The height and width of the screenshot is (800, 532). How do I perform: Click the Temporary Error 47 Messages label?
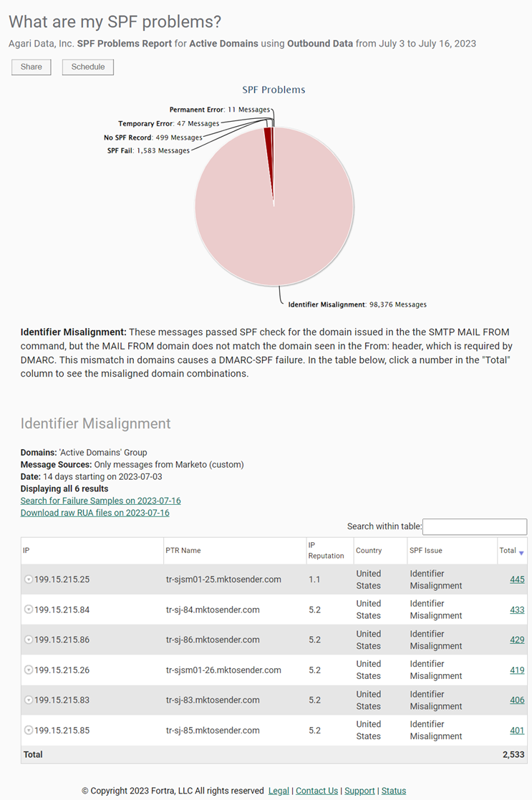169,123
